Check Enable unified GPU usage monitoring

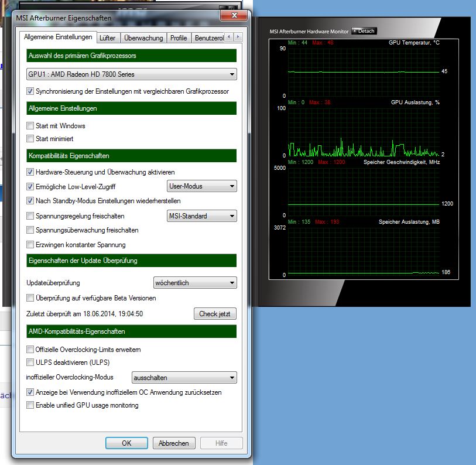(30, 405)
